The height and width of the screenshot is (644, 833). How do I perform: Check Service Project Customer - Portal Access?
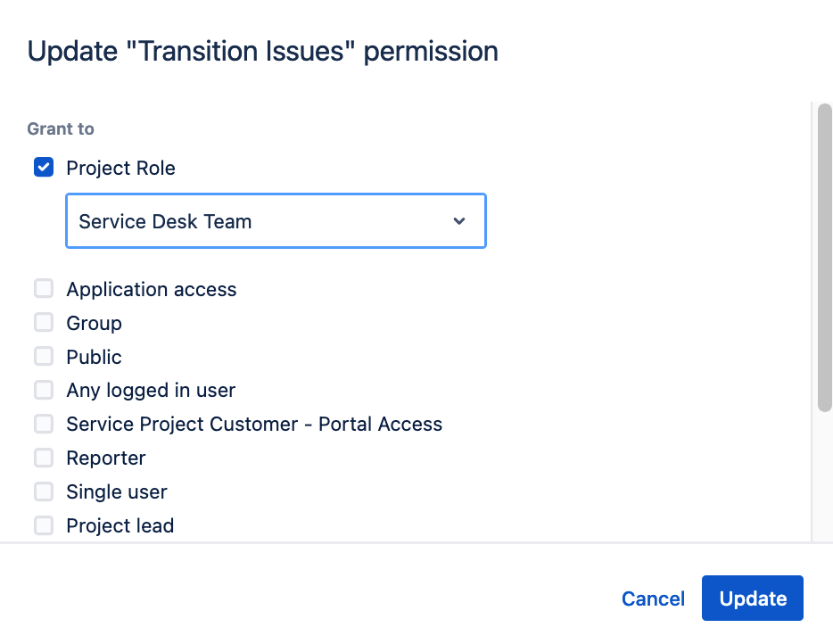click(x=44, y=424)
